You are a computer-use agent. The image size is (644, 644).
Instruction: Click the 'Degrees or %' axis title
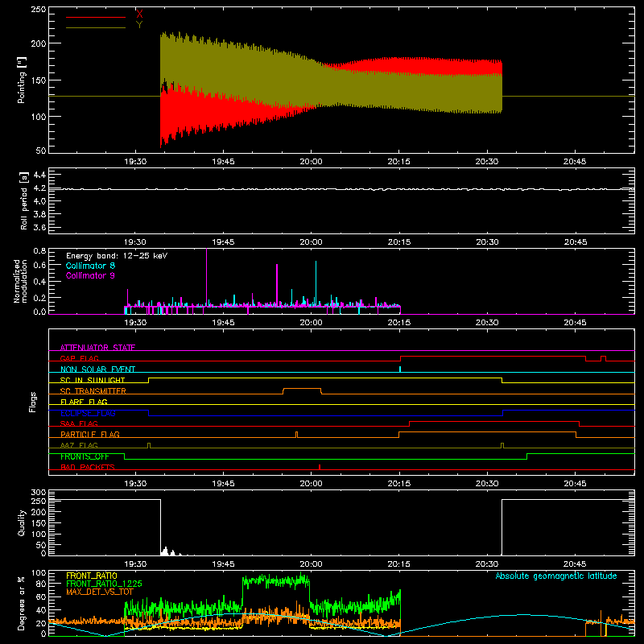(x=22, y=603)
